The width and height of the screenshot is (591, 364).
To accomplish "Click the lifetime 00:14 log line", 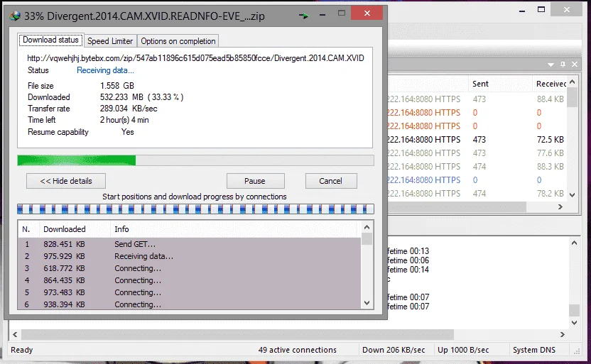I will [408, 270].
